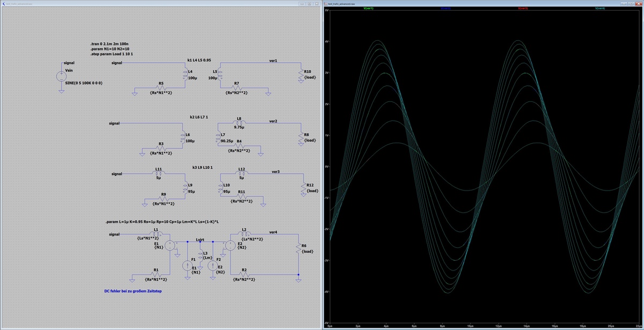Screen dimensions: 644x330
Task: Select the 9.75µ inductor L8
Action: [238, 123]
